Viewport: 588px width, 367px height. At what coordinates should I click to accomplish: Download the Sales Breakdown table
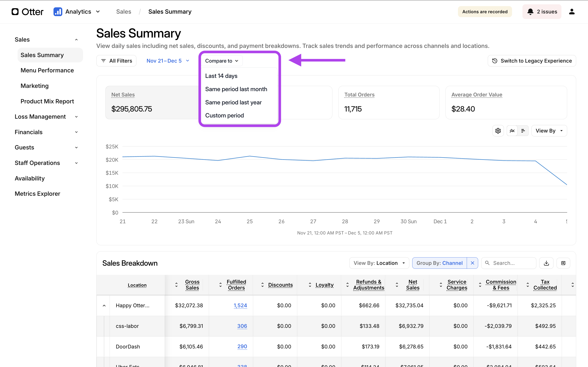[546, 263]
